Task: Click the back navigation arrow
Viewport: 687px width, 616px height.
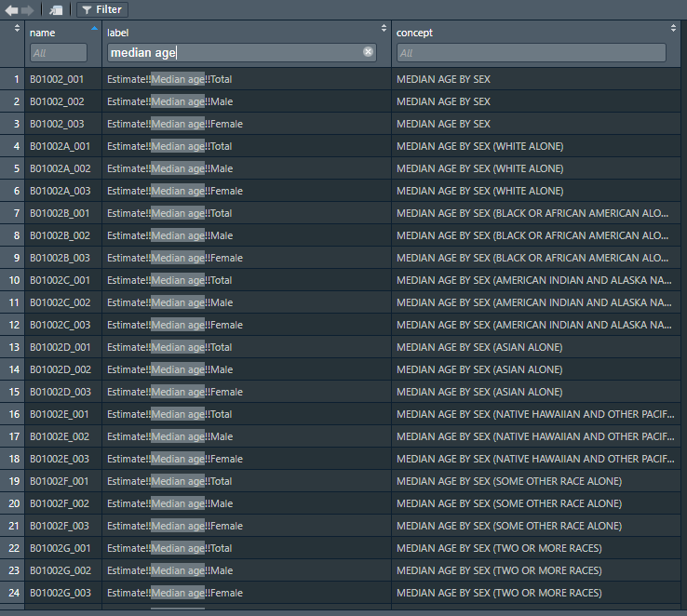Action: [11, 9]
